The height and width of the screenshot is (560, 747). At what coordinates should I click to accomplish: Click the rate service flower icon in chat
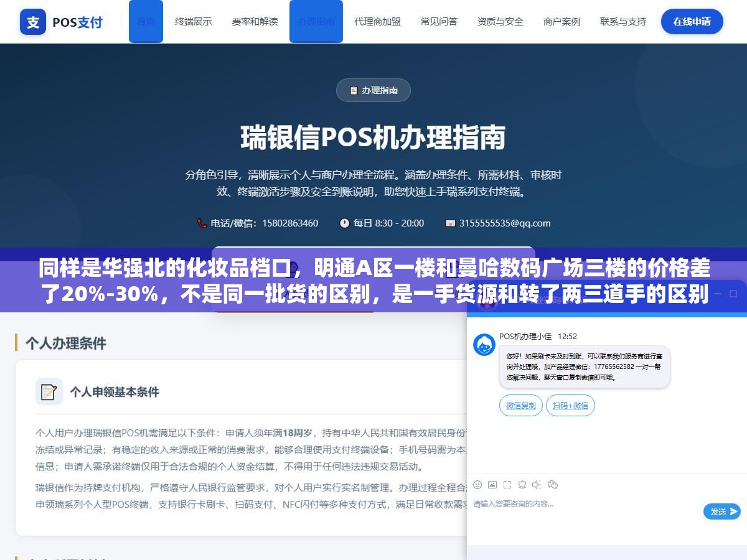[x=522, y=484]
